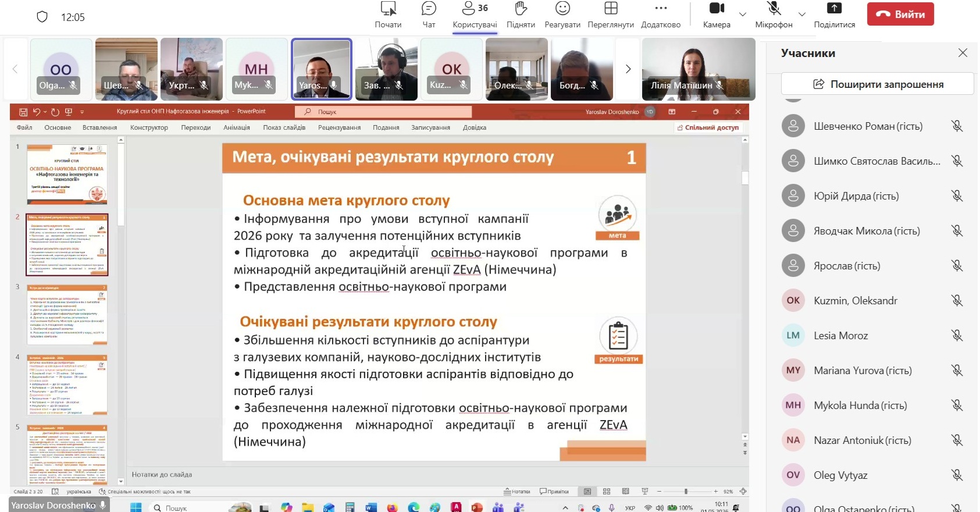This screenshot has width=980, height=512.
Task: Open the Вставлення ribbon tab
Action: click(99, 127)
